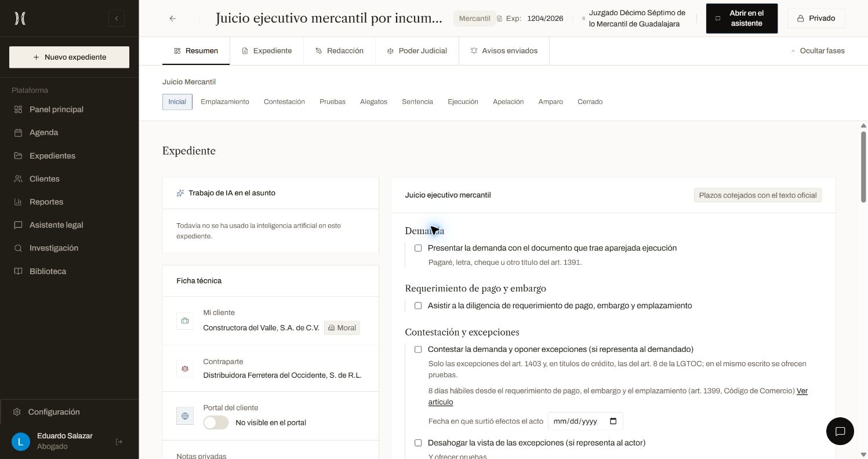
Task: Collapse the sidebar with the chevron button
Action: pyautogui.click(x=117, y=19)
